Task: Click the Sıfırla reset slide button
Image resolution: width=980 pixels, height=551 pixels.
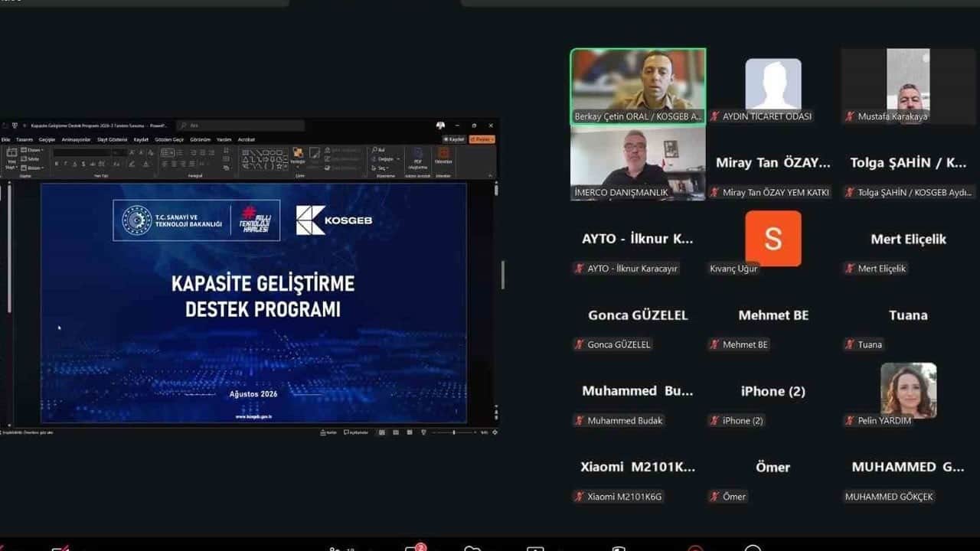Action: point(31,158)
